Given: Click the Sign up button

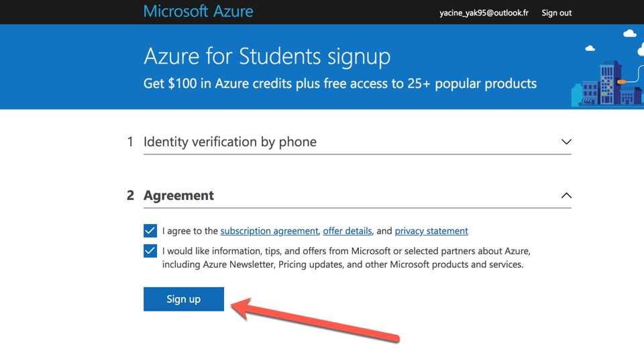Looking at the screenshot, I should (184, 299).
